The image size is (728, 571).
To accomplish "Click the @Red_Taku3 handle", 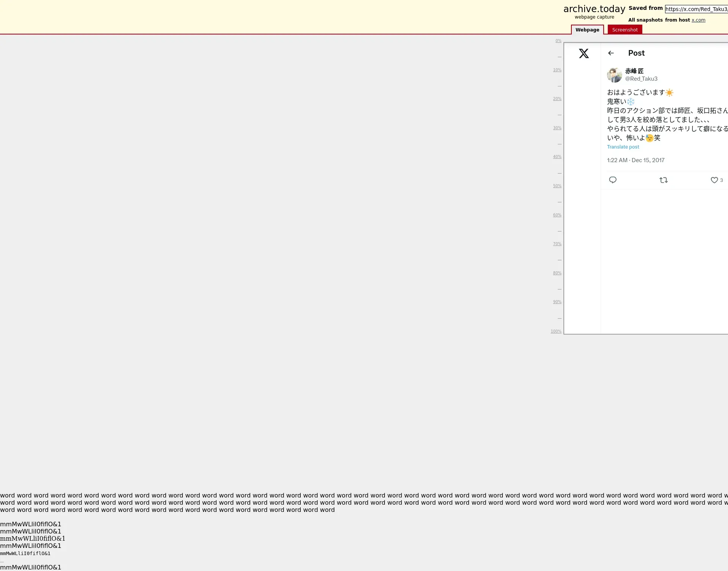I will tap(641, 79).
